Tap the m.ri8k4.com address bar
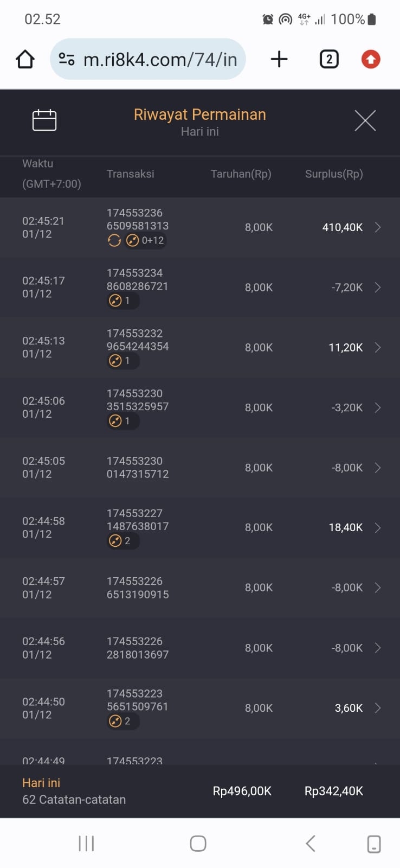The width and height of the screenshot is (400, 868). click(160, 59)
